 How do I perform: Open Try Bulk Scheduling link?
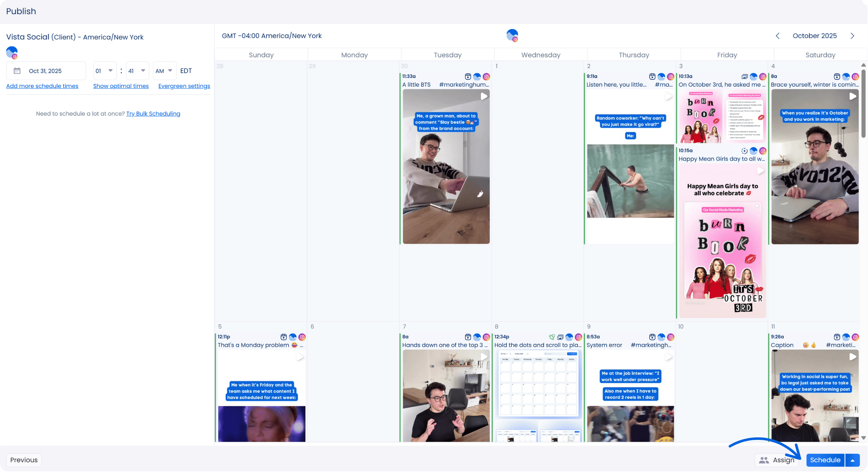[x=153, y=114]
